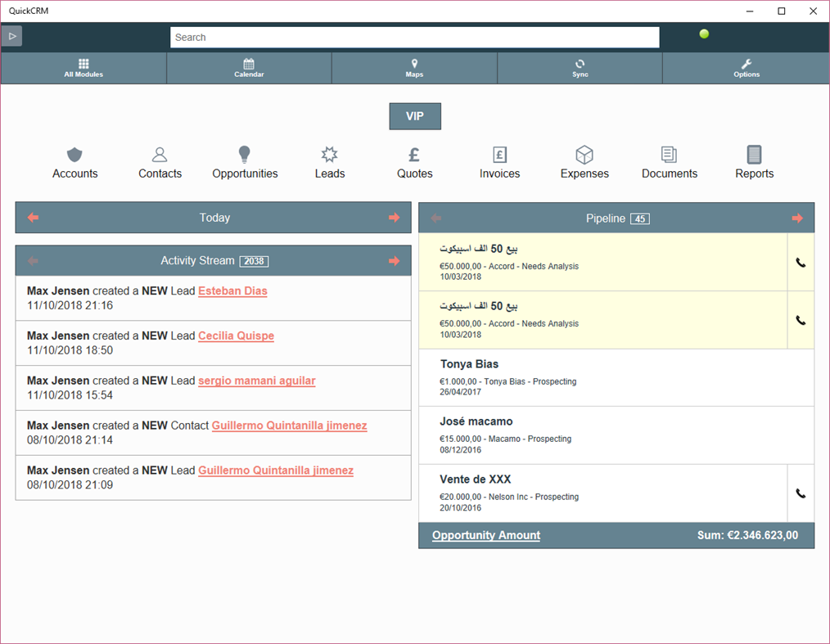Switch to the Calendar view
Viewport: 830px width, 644px height.
point(249,67)
